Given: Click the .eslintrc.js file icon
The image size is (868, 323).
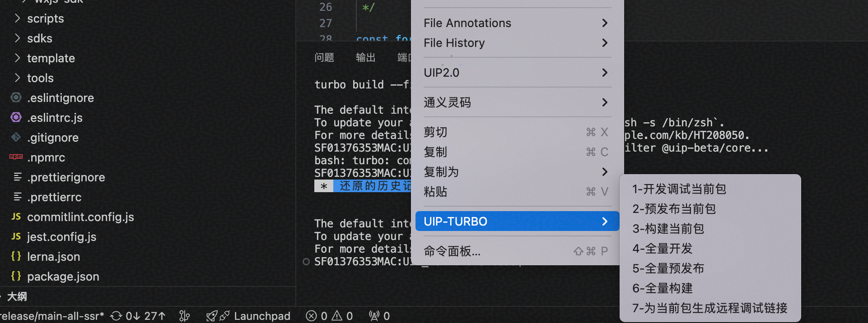Looking at the screenshot, I should coord(16,117).
